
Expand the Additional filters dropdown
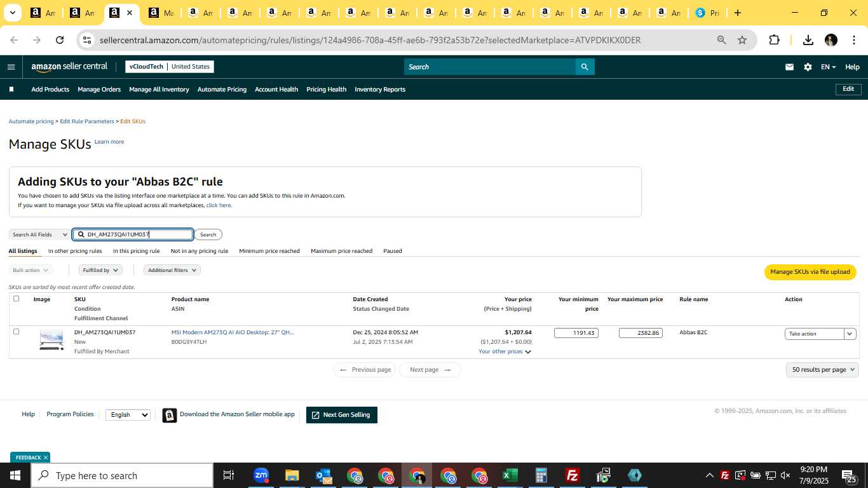click(172, 270)
